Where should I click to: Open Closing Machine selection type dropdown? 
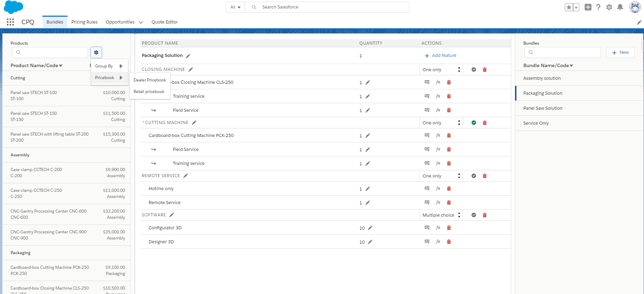pyautogui.click(x=441, y=69)
